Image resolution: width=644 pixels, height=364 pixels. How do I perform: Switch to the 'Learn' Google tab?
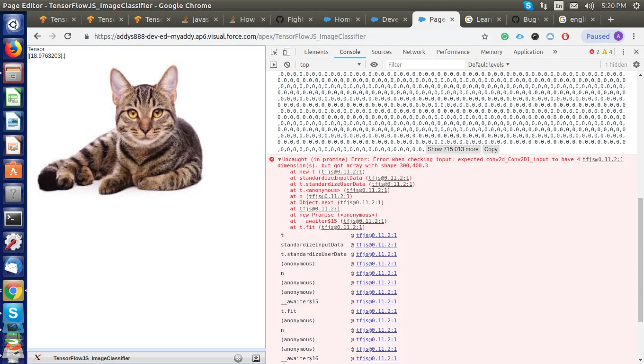pyautogui.click(x=483, y=19)
